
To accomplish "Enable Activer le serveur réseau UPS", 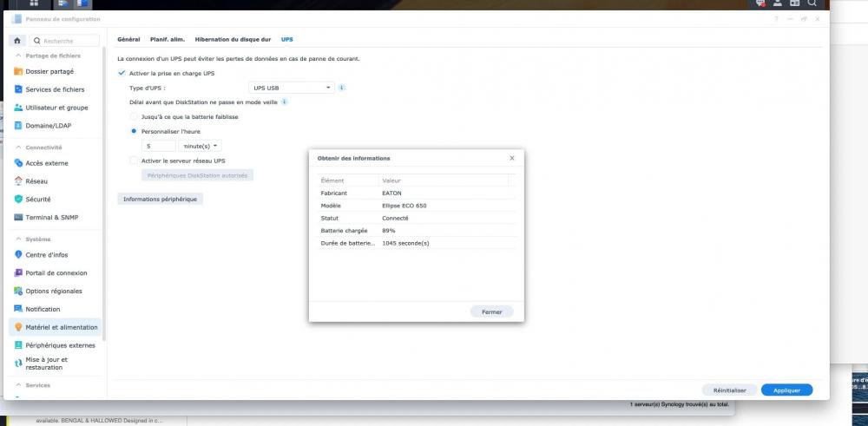I will click(x=133, y=161).
